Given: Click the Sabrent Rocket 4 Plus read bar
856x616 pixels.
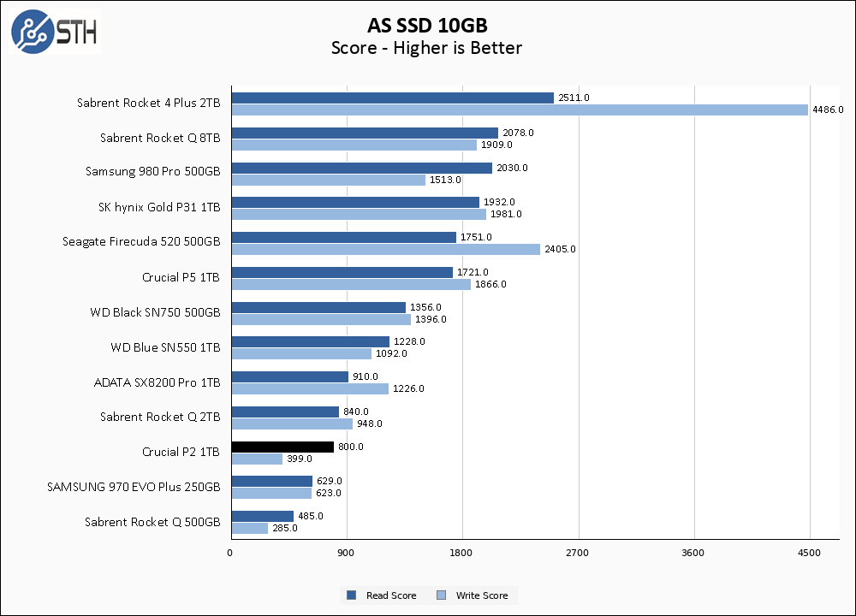Looking at the screenshot, I should [x=393, y=98].
